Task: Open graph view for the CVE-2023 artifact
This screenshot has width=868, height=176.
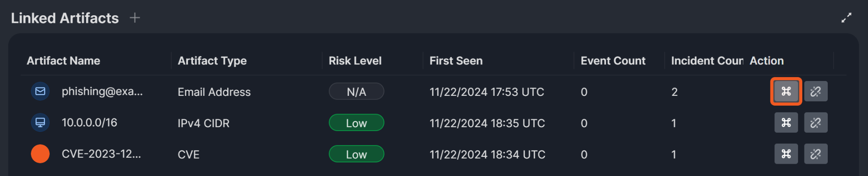Action: [786, 154]
